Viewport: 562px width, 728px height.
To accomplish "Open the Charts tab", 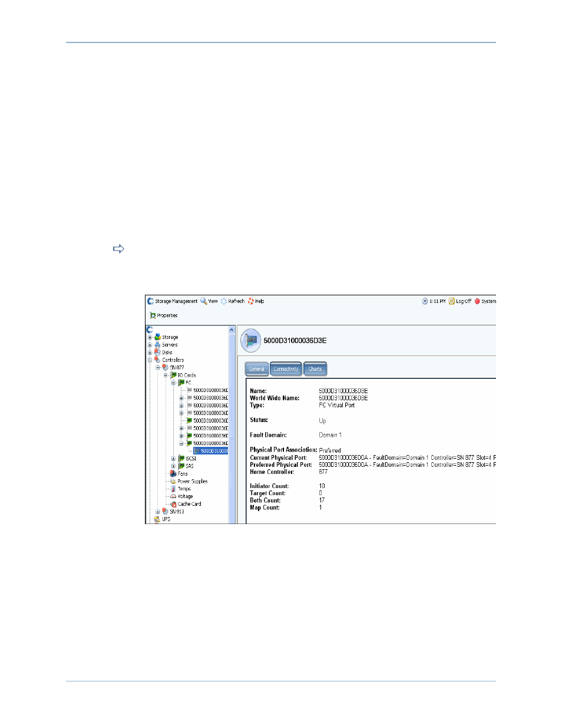I will point(315,369).
